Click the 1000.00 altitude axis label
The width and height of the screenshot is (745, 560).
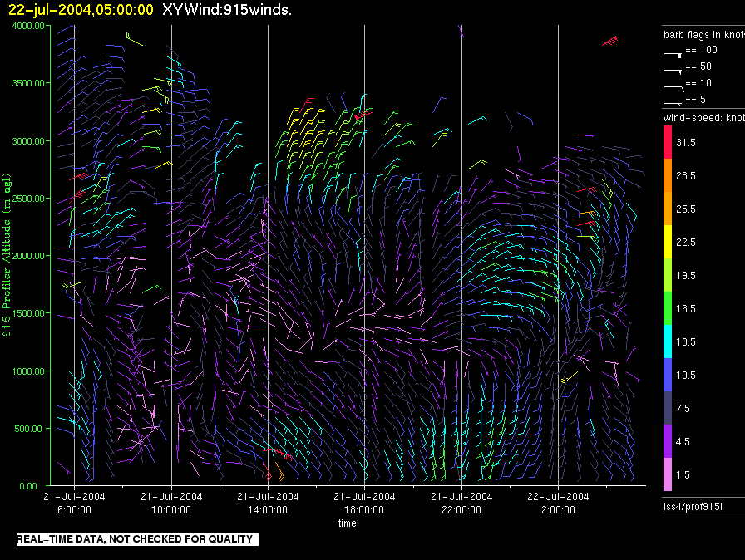(28, 371)
